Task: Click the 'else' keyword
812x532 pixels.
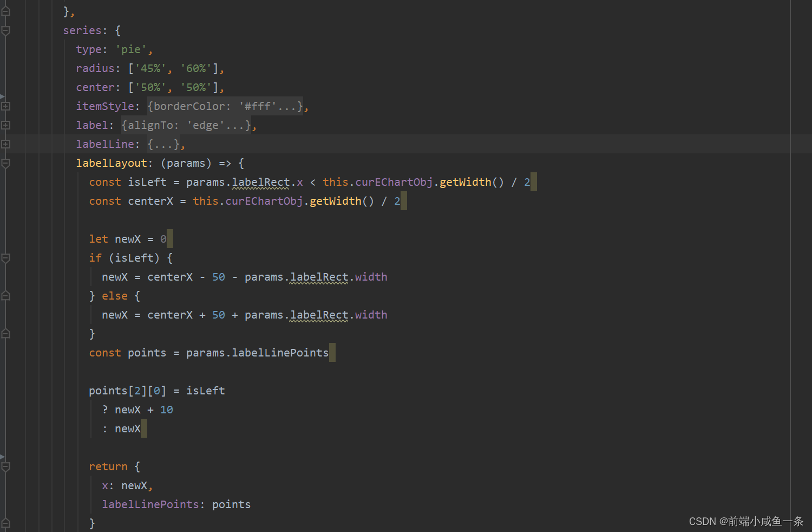Action: coord(115,296)
